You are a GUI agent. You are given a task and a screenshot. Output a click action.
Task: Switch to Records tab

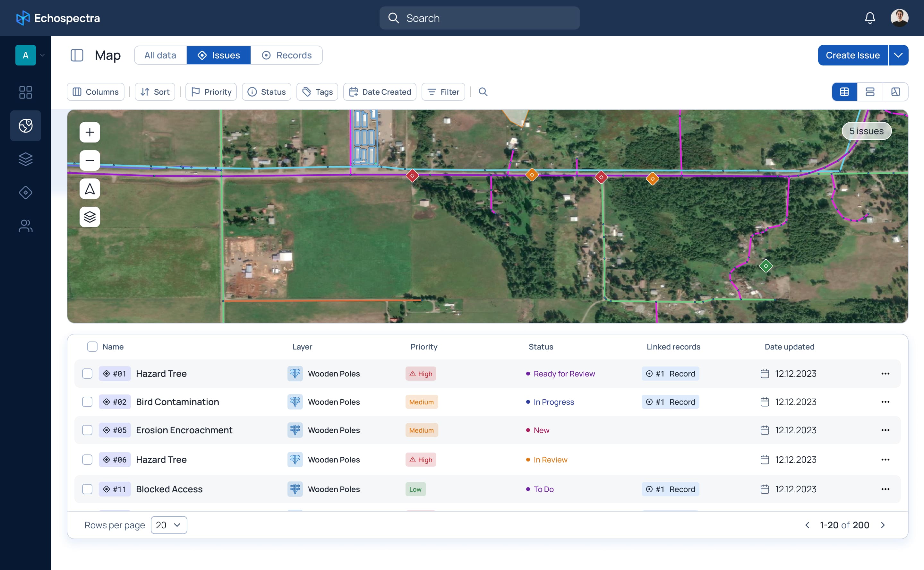pos(293,55)
